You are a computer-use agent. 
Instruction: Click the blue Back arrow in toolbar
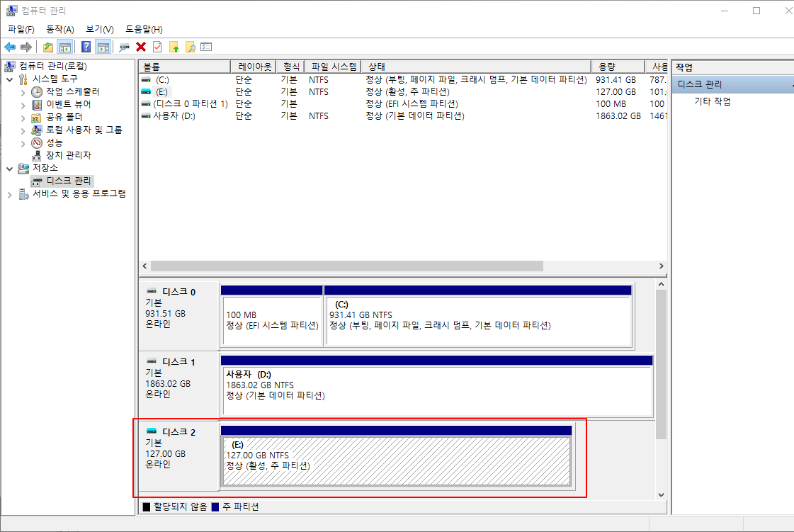tap(10, 47)
